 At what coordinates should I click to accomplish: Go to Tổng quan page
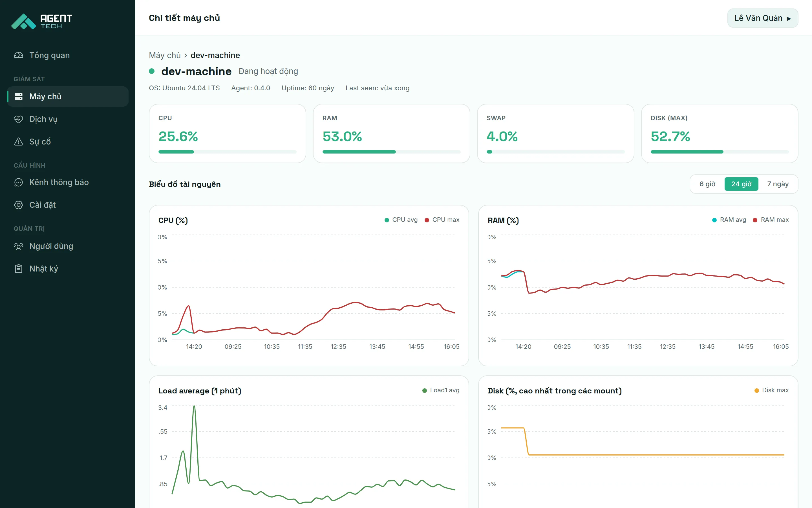click(x=67, y=55)
